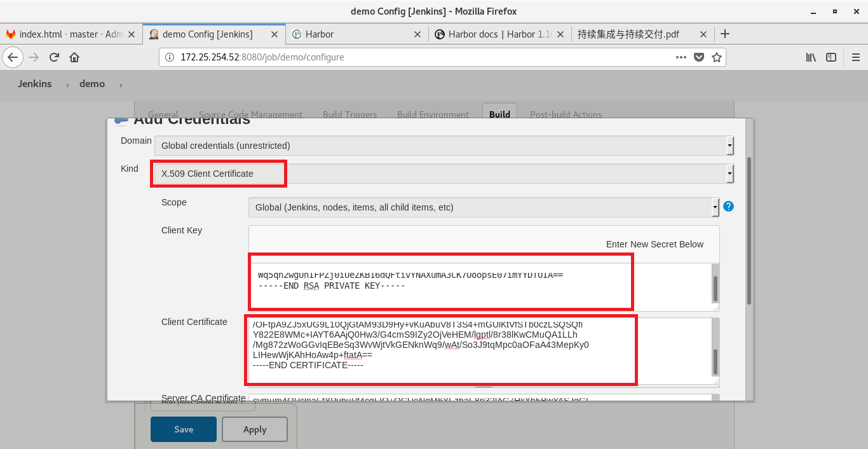The height and width of the screenshot is (449, 868).
Task: Apply the job configuration
Action: [x=255, y=429]
